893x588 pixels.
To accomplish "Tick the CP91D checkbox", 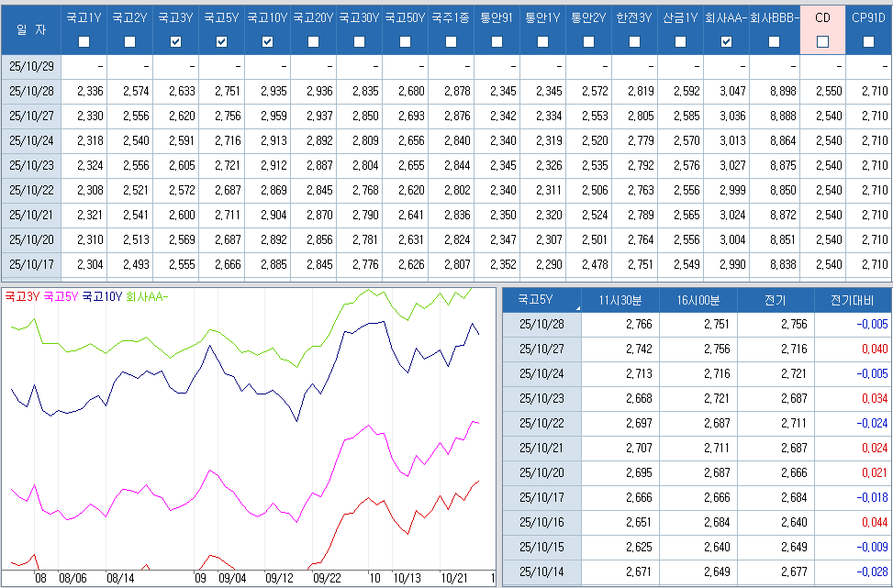I will pos(868,41).
